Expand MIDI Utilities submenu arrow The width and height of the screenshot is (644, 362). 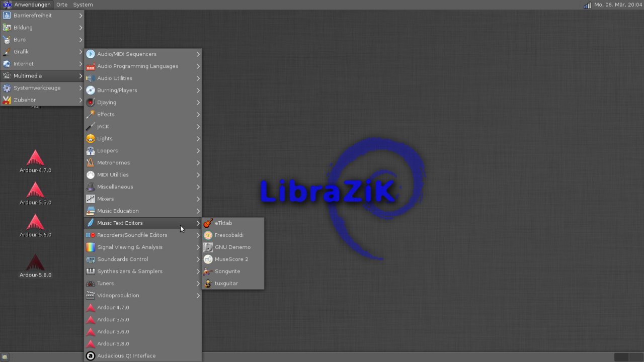coord(198,175)
